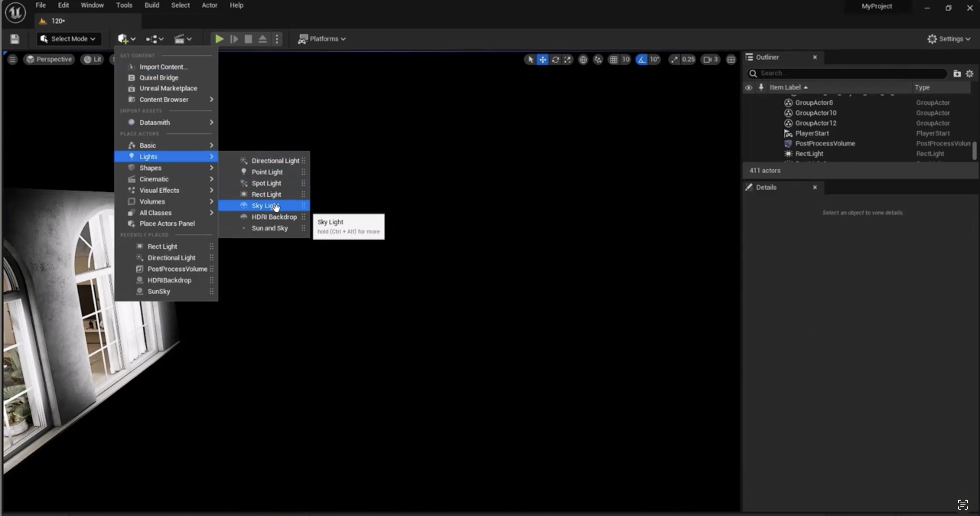Viewport: 980px width, 516px height.
Task: Select the rotate gizmo tool
Action: (555, 59)
